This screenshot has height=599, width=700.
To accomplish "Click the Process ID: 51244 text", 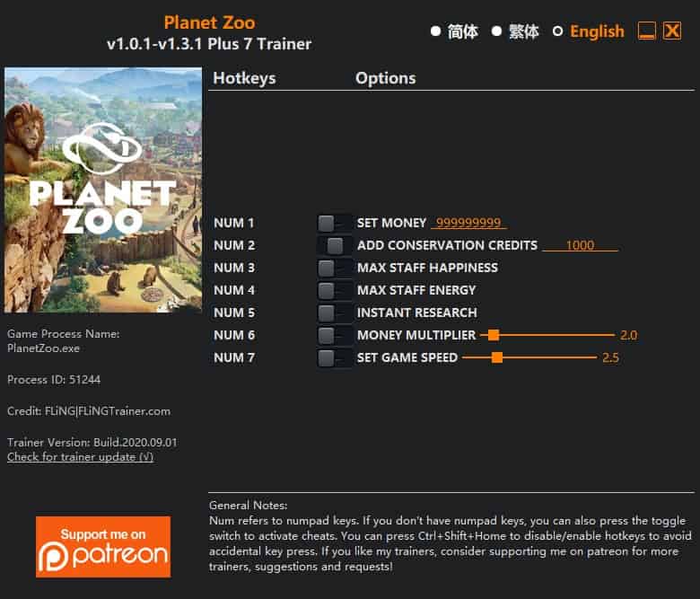I will [54, 380].
